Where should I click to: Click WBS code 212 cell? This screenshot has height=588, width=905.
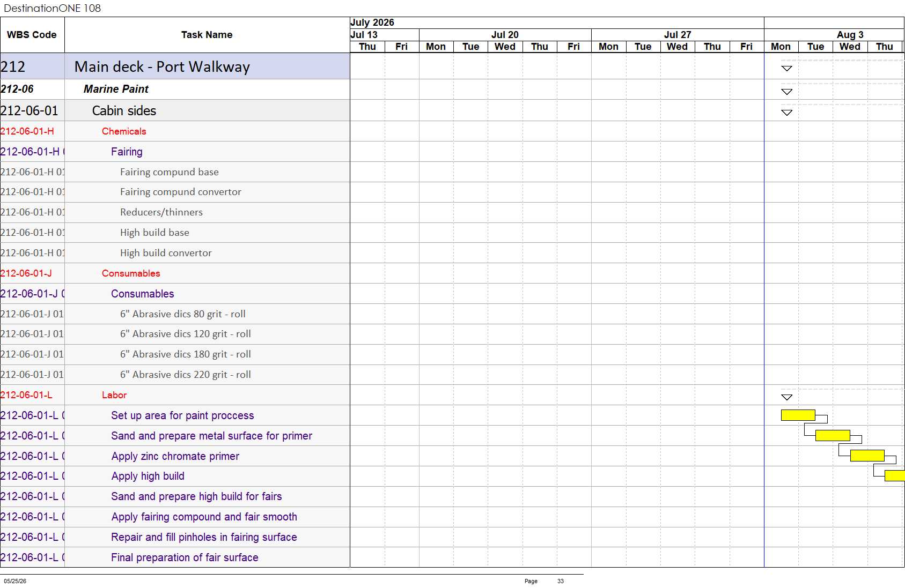[32, 66]
